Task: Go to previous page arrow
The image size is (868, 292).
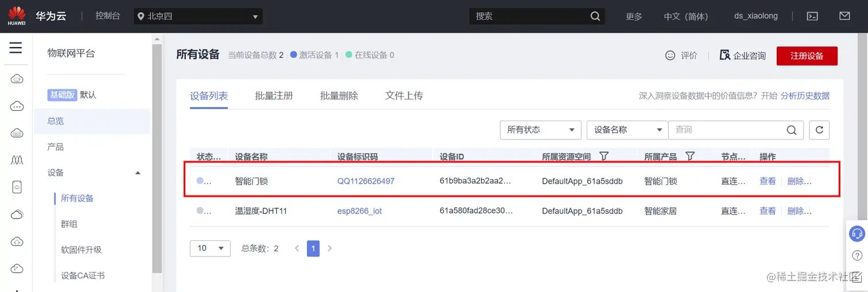Action: click(297, 248)
